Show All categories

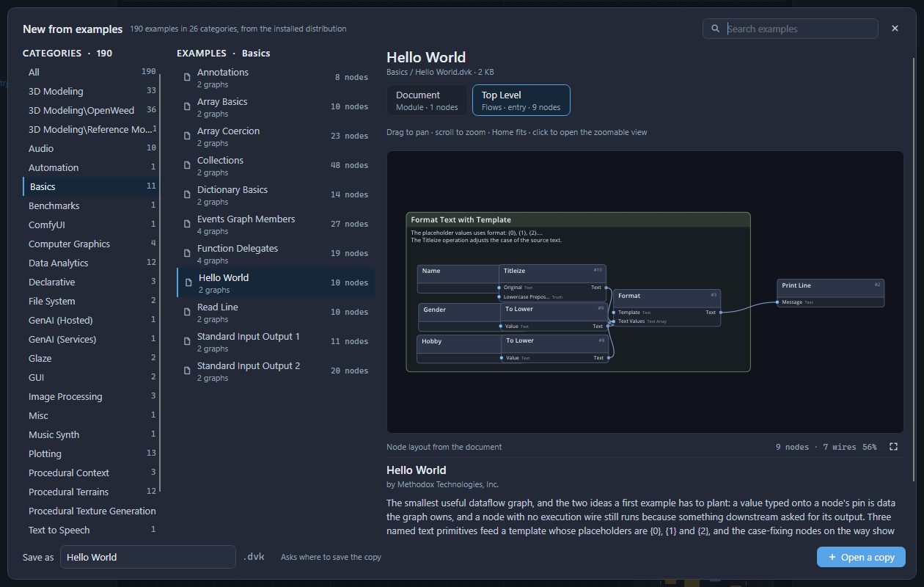click(x=92, y=72)
